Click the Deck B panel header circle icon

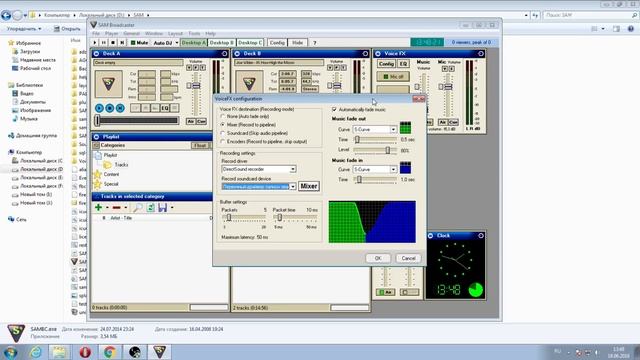click(237, 53)
